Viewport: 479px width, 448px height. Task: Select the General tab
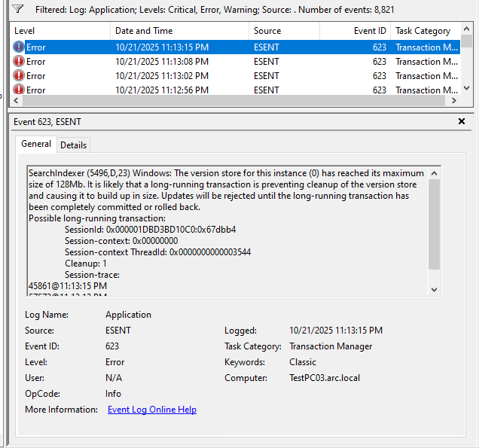[36, 144]
